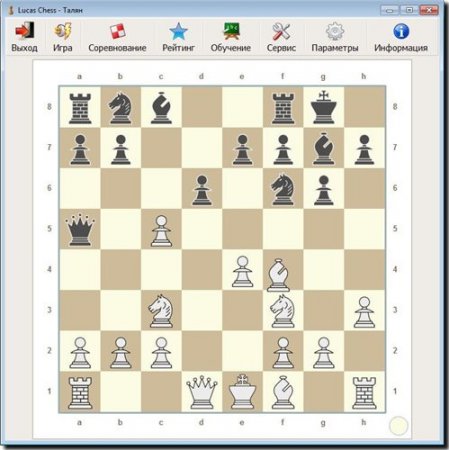
Task: Select the white rook on a1
Action: pos(80,393)
